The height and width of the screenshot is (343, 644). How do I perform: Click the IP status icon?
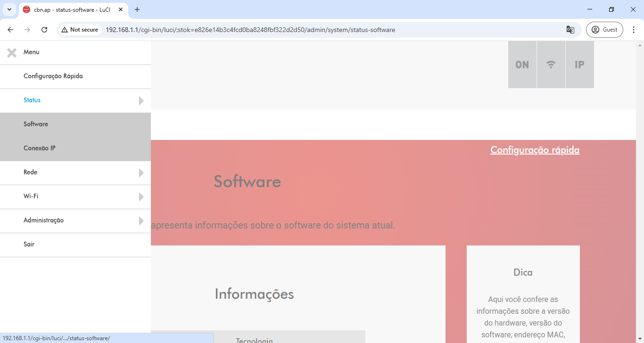(x=579, y=65)
